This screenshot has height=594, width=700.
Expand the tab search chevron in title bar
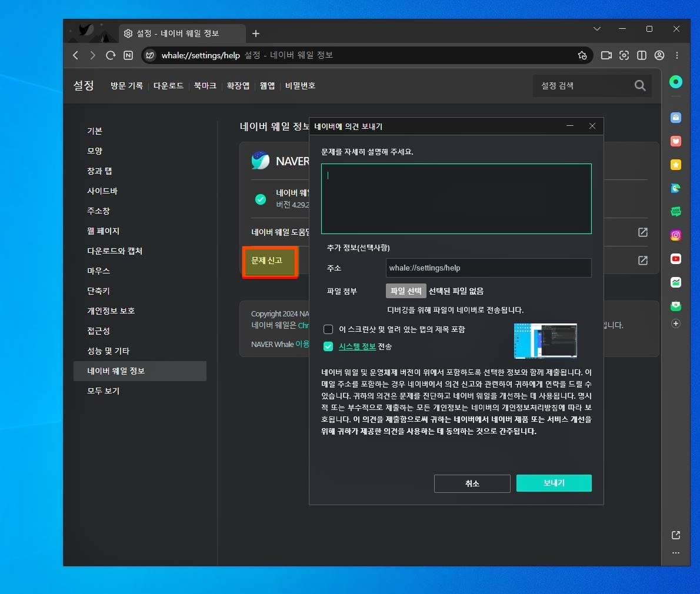pos(597,29)
